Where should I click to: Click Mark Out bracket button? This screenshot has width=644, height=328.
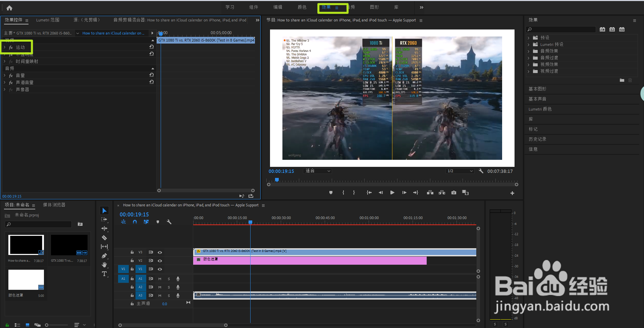click(x=354, y=193)
